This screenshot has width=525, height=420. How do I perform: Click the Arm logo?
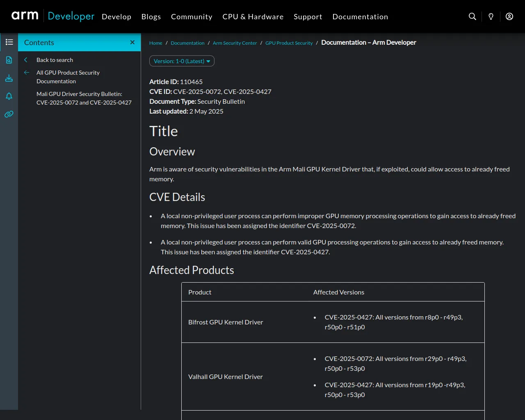tap(25, 16)
